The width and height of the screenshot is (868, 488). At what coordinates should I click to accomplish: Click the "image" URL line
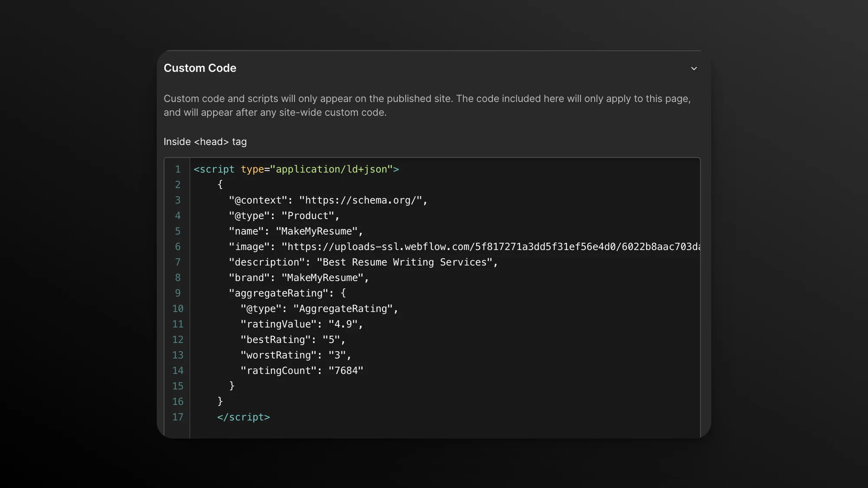(464, 247)
